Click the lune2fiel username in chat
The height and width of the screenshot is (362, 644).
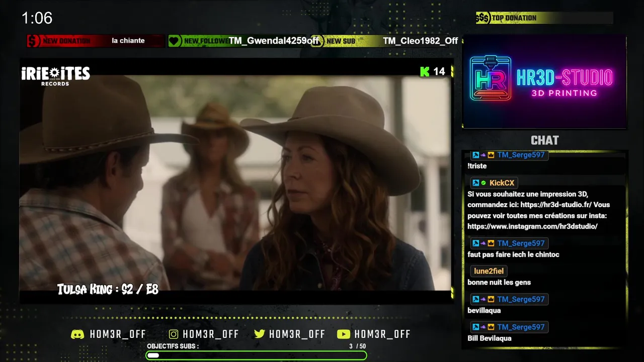pos(489,271)
